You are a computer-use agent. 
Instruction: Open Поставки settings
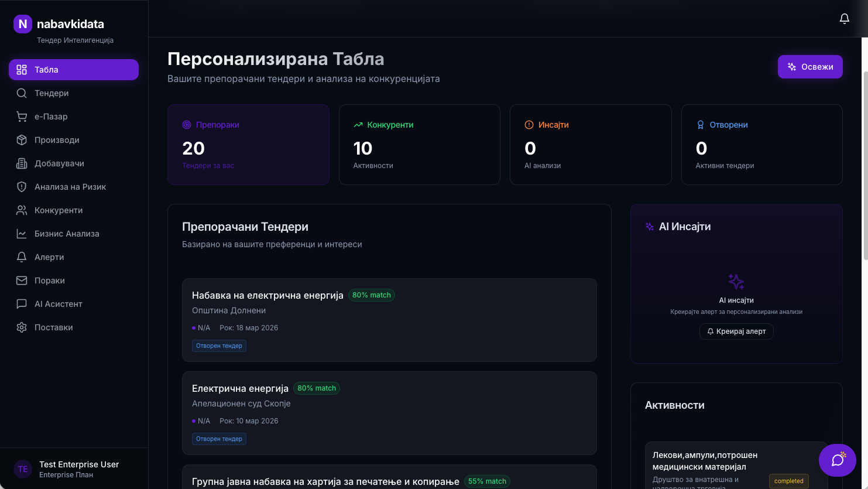pyautogui.click(x=74, y=327)
